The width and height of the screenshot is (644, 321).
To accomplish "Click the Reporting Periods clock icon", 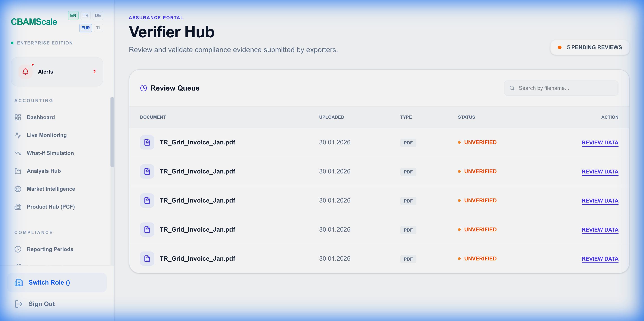I will (18, 249).
